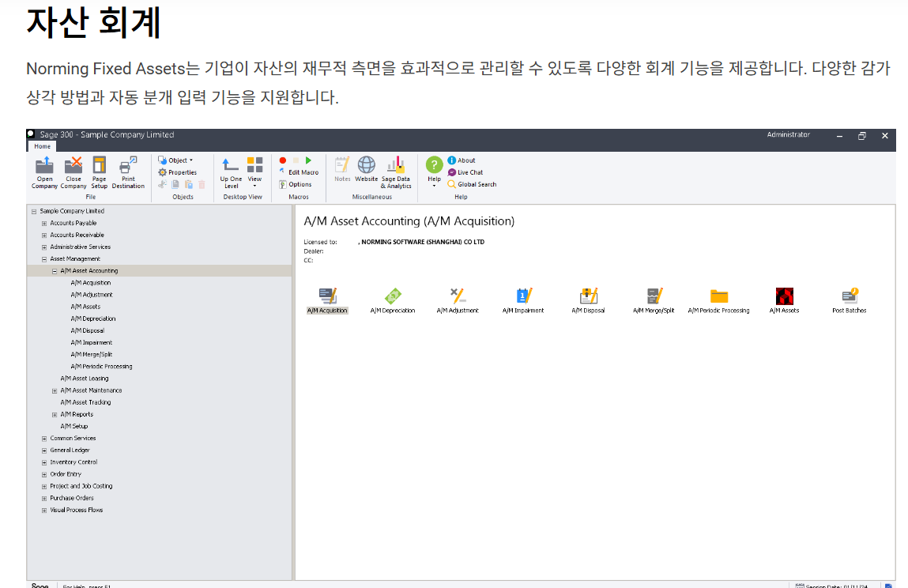Expand the A/M Asset Maintenance node
This screenshot has width=908, height=588.
pyautogui.click(x=55, y=391)
